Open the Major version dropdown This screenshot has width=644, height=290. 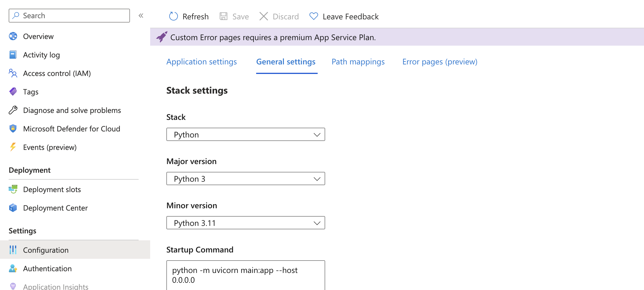(x=246, y=179)
